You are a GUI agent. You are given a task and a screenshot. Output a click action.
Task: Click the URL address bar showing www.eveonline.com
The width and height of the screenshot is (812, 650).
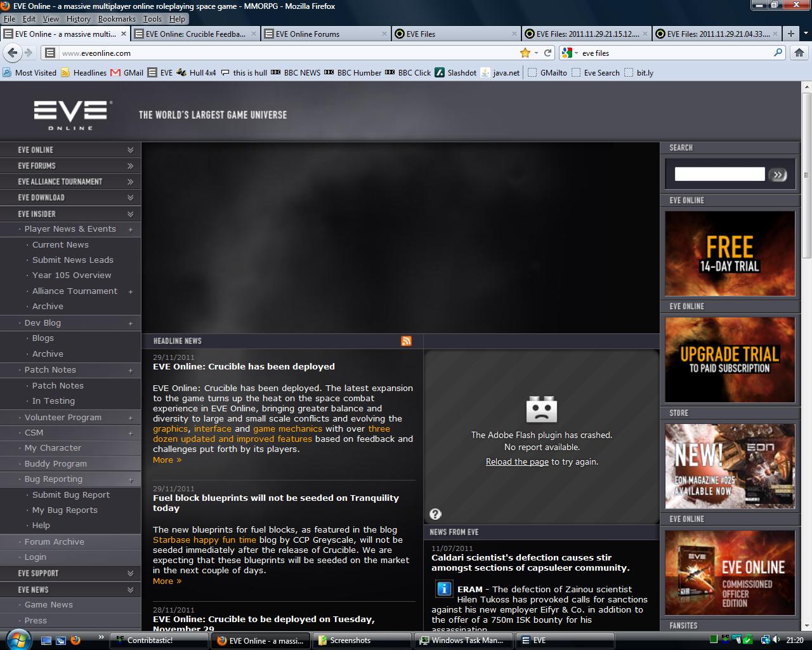pyautogui.click(x=289, y=53)
